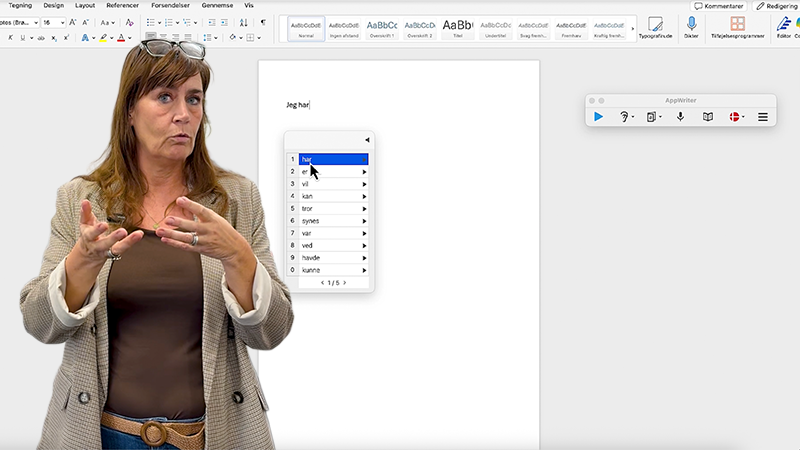This screenshot has width=800, height=450.
Task: Open Tilføjelsesprogrammer add-ins icon
Action: coord(737,24)
